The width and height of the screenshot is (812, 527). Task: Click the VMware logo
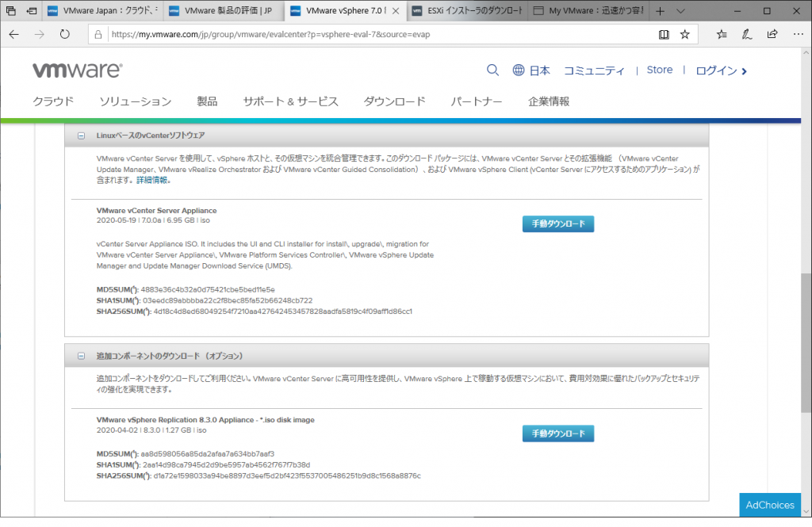78,70
